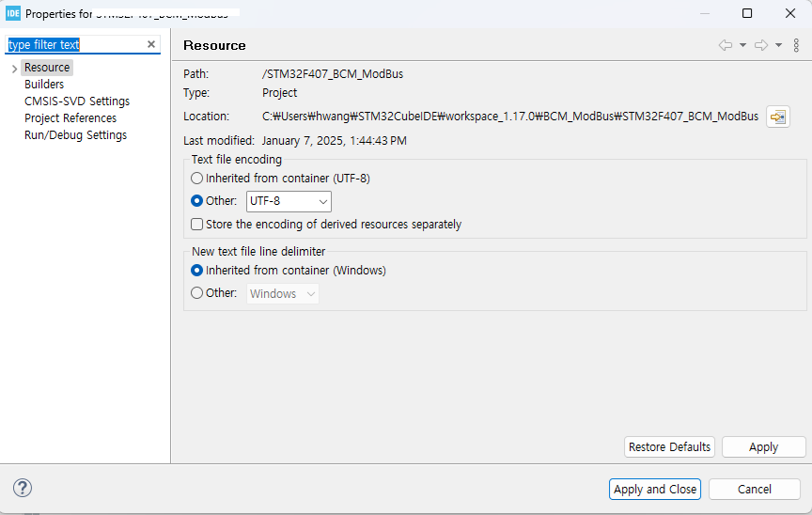Screen dimensions: 812x515
Task: Clear the filter text with X icon
Action: click(151, 44)
